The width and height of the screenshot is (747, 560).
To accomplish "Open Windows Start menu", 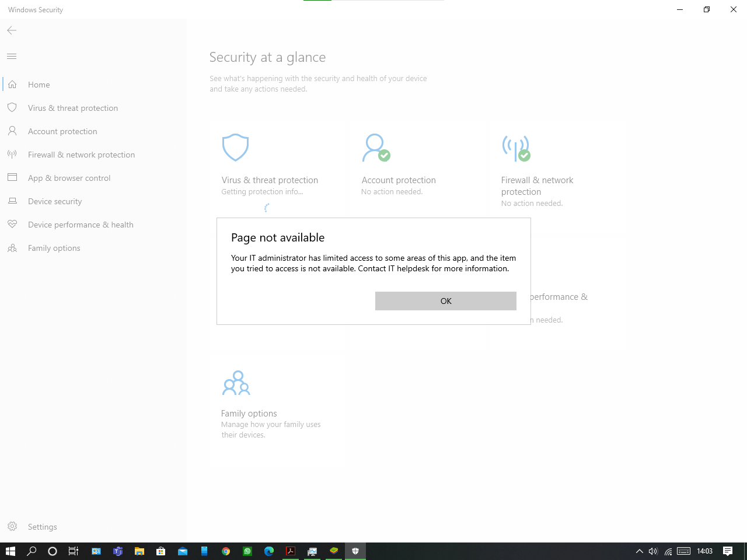I will pyautogui.click(x=10, y=551).
